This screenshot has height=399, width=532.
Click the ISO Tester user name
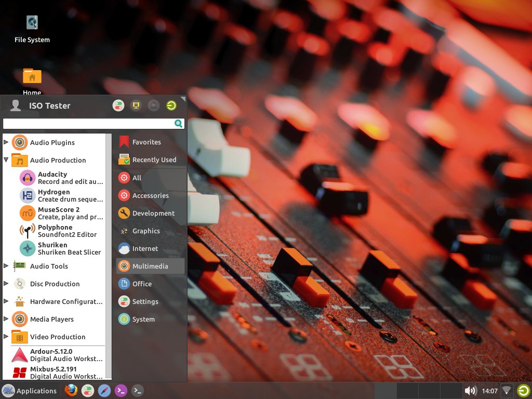(49, 106)
